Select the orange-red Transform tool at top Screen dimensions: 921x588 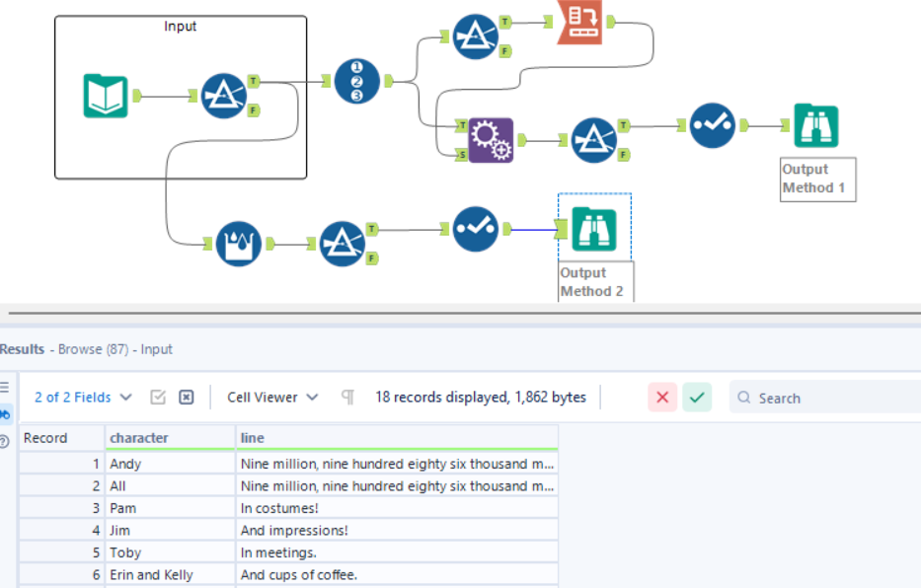click(579, 22)
